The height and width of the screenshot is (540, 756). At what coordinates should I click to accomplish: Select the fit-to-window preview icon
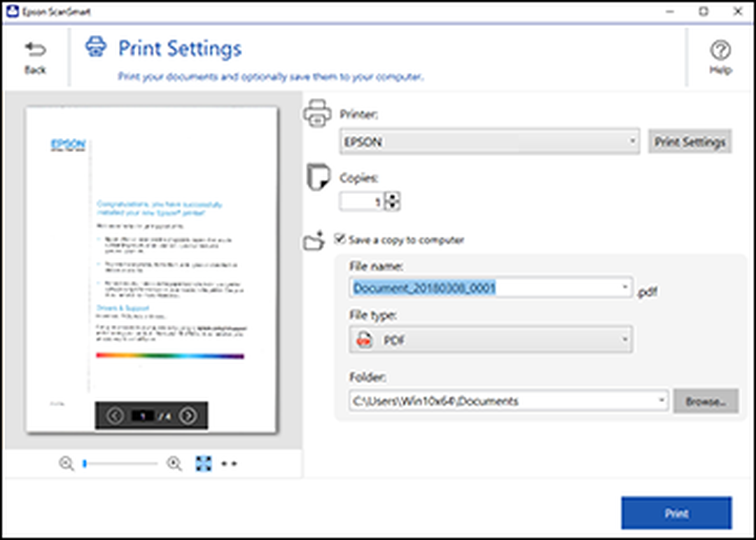pyautogui.click(x=204, y=464)
